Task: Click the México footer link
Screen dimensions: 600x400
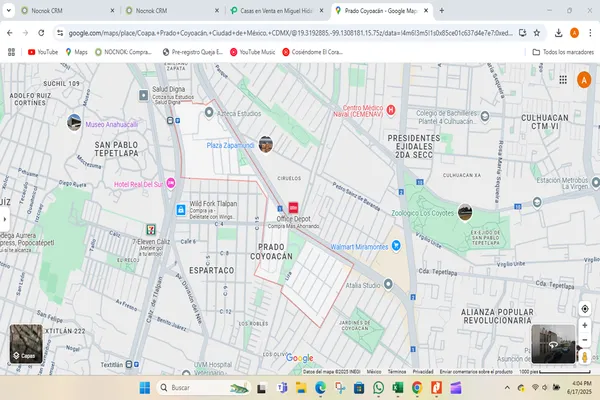Action: [374, 372]
